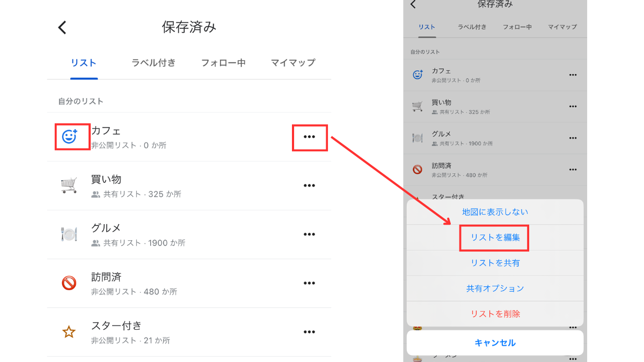Open the 訪問済 list in left panel
This screenshot has width=644, height=362.
[189, 283]
